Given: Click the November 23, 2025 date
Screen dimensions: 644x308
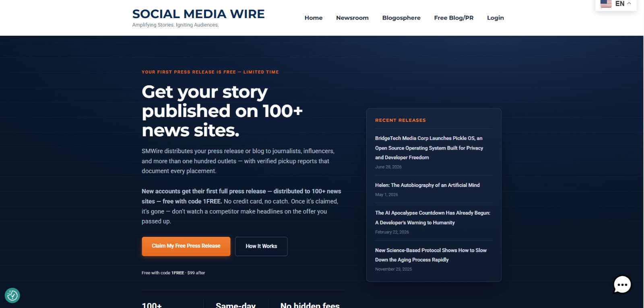Looking at the screenshot, I should tap(394, 269).
